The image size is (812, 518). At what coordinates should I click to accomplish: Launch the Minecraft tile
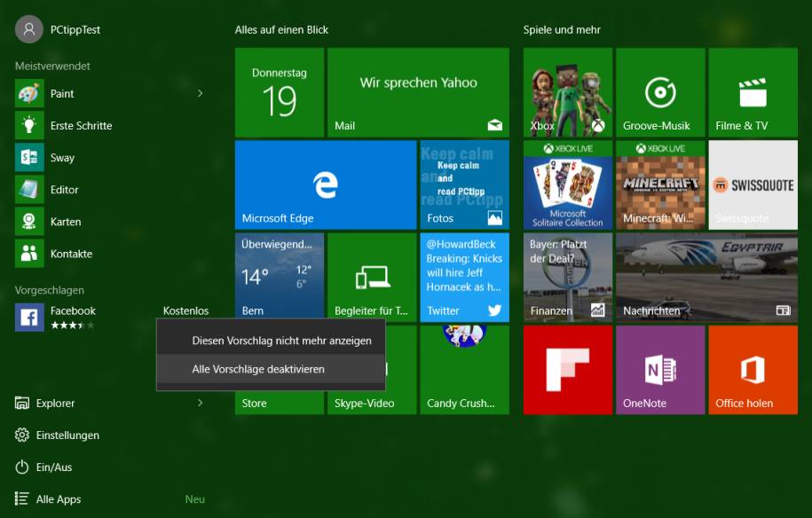(660, 184)
